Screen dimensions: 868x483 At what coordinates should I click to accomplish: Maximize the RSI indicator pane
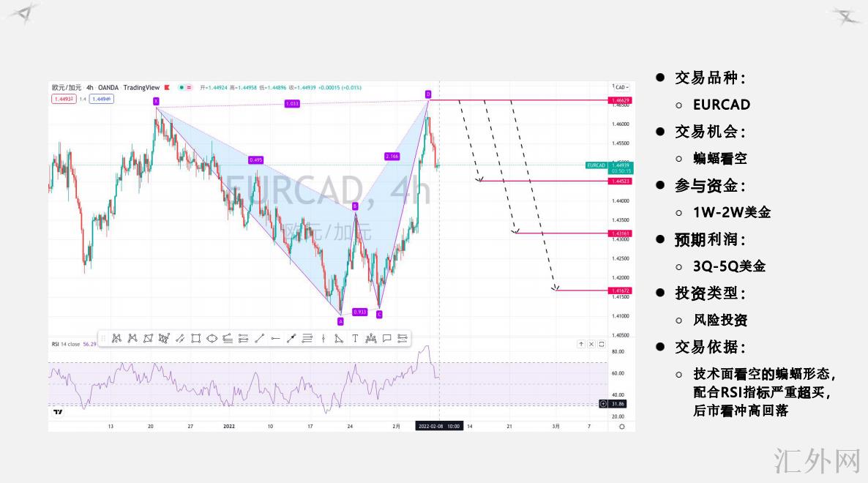[x=602, y=344]
